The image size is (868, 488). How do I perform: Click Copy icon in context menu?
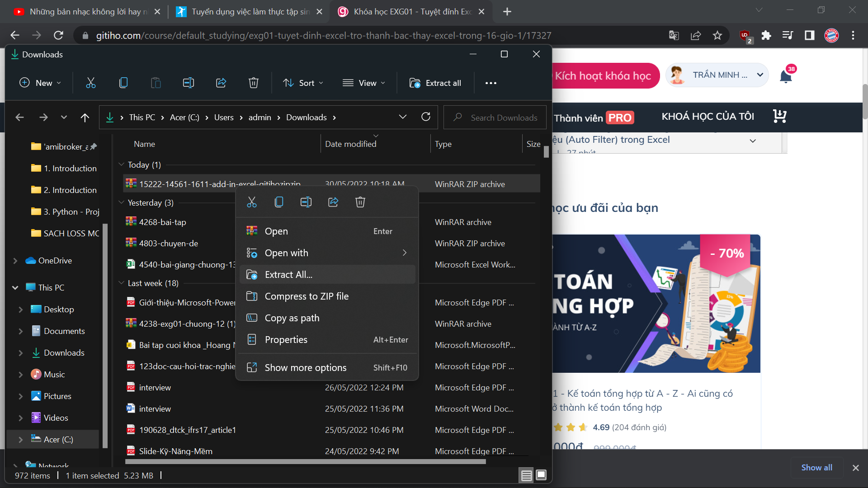click(x=279, y=202)
